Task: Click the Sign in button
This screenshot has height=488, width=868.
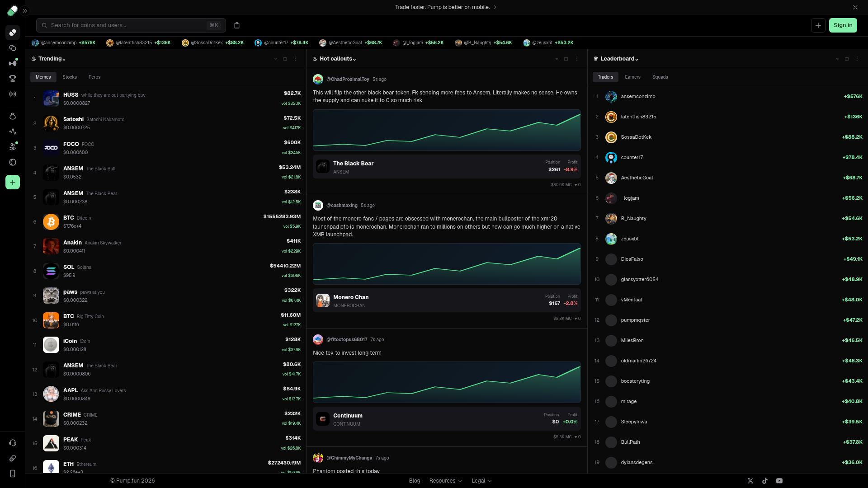Action: coord(843,25)
